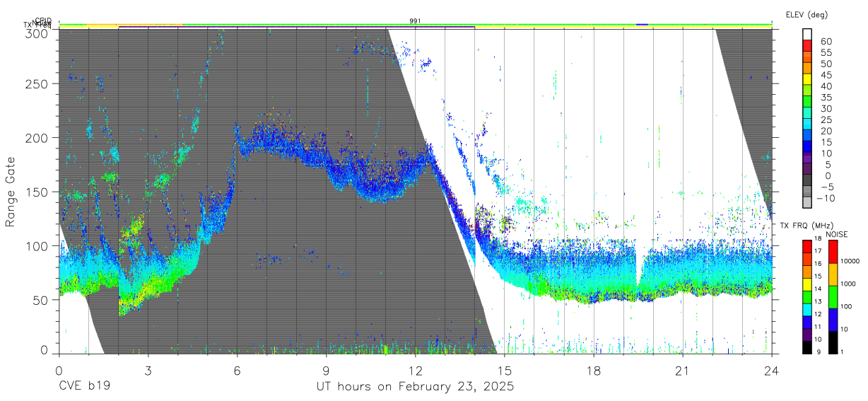This screenshot has width=868, height=401.
Task: Click the 'CVE b19' radar label
Action: tap(83, 387)
